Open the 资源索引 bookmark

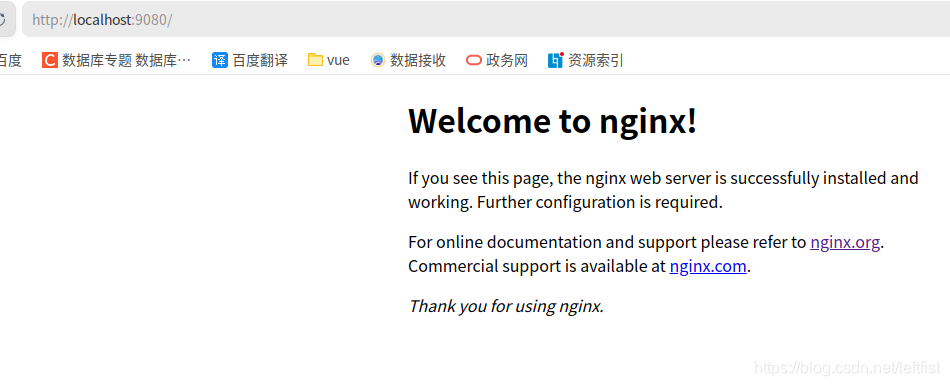pyautogui.click(x=585, y=60)
